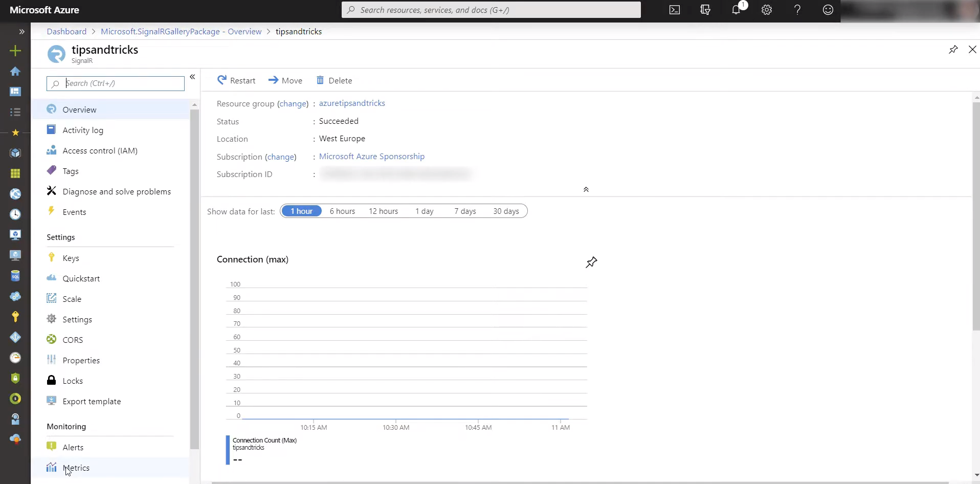Show data for last 6 hours
Screen dimensions: 980x484
[x=342, y=211]
